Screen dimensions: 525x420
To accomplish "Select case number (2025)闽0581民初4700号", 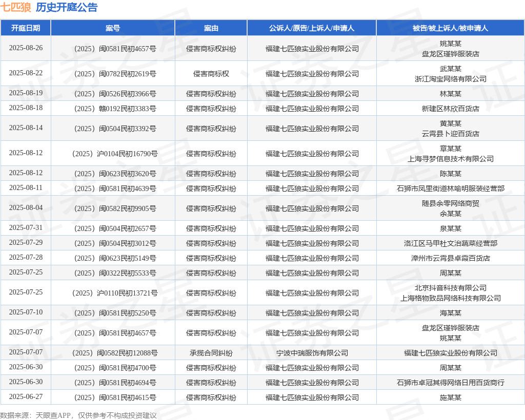I will [115, 368].
